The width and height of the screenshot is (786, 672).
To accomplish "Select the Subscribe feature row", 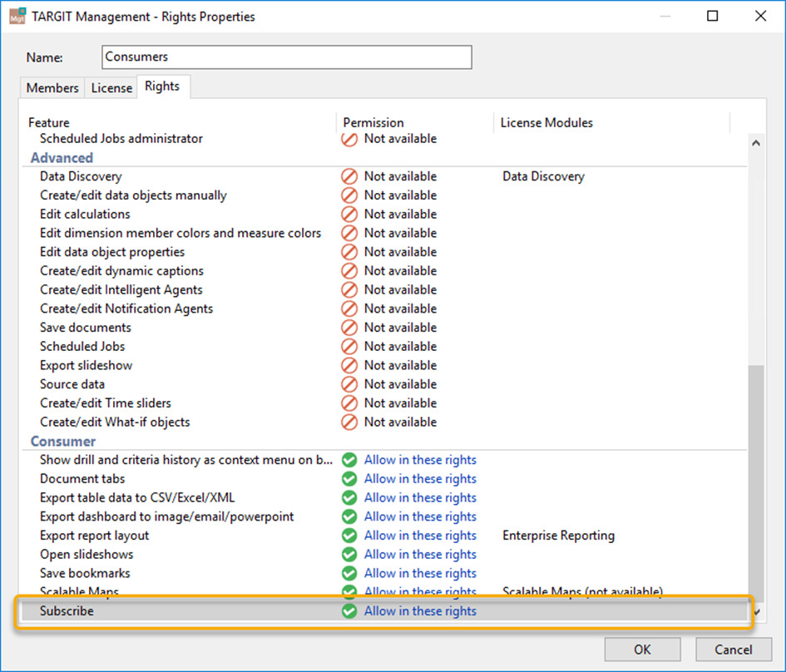I will click(x=384, y=611).
